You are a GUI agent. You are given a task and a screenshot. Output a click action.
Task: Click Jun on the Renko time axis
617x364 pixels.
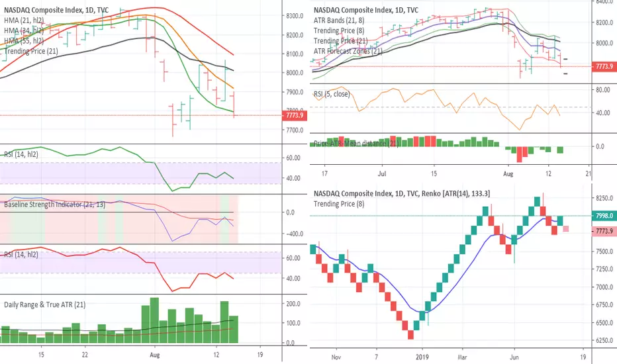[514, 357]
